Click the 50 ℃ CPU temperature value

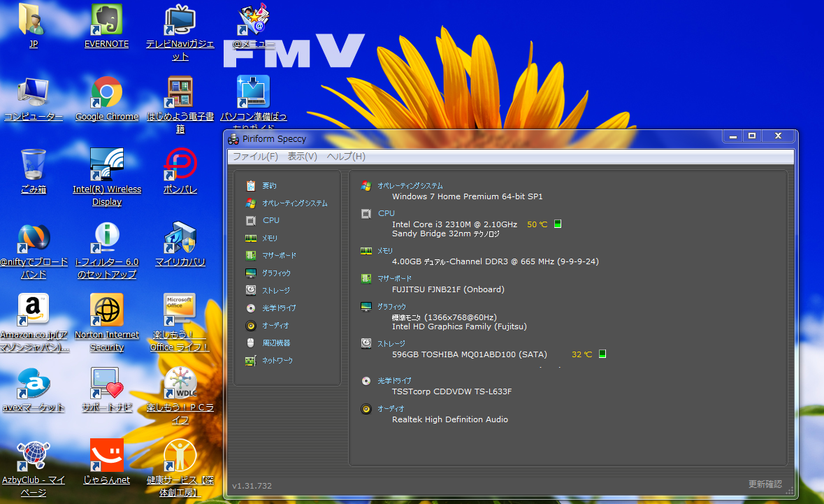click(x=537, y=224)
